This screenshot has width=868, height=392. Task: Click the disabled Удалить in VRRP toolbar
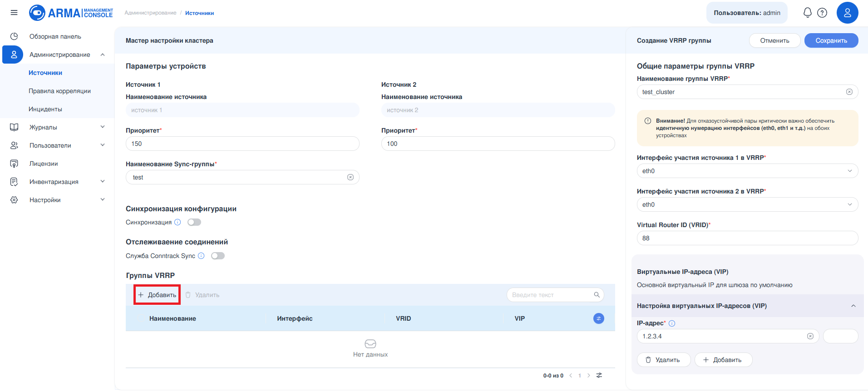click(202, 295)
